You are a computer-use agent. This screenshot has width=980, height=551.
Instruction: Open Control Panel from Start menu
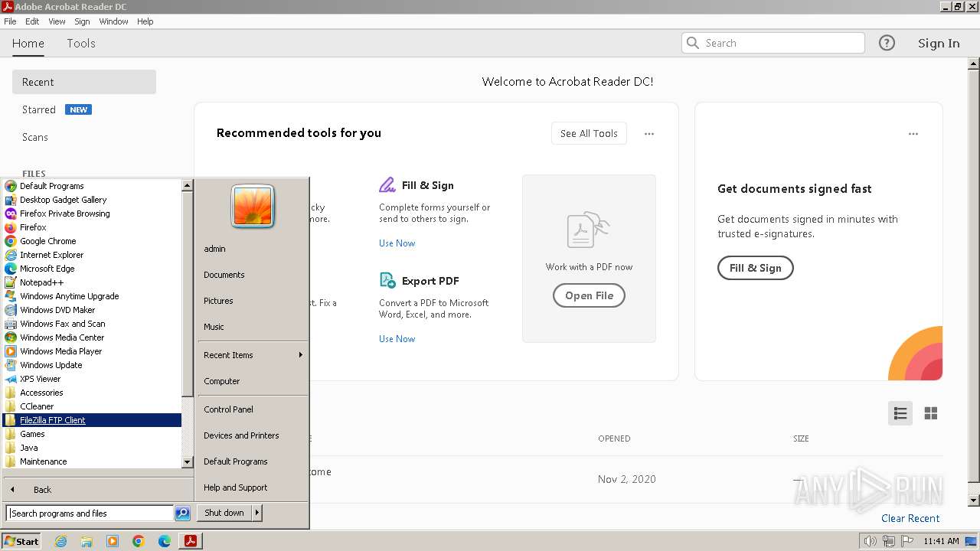click(228, 409)
